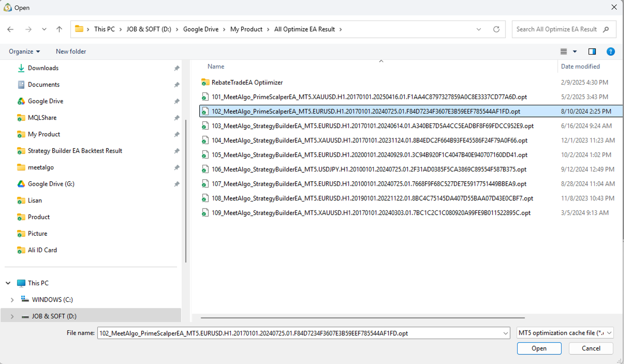The image size is (624, 364).
Task: Expand WINDOWS (C:) drive node
Action: click(12, 300)
